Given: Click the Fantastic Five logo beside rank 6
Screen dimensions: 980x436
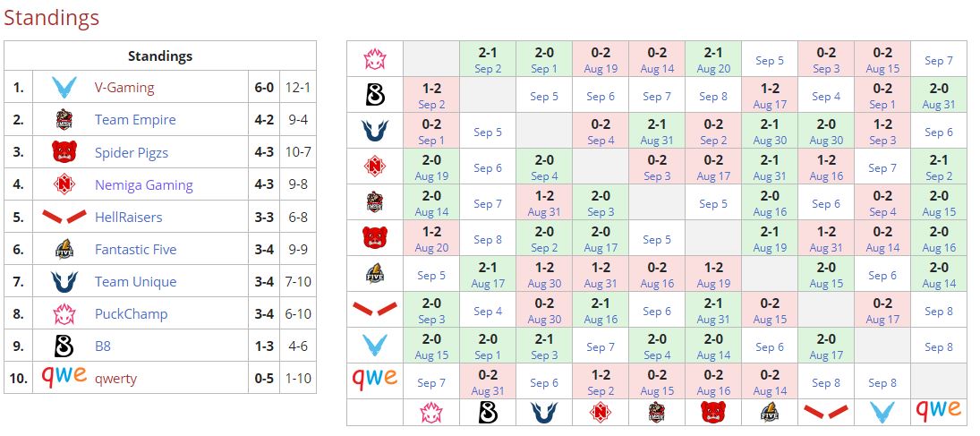Looking at the screenshot, I should click(x=64, y=249).
